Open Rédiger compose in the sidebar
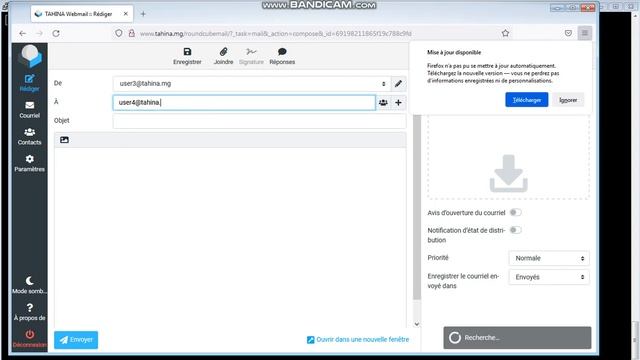Screen dimensions: 640x360 [29, 83]
